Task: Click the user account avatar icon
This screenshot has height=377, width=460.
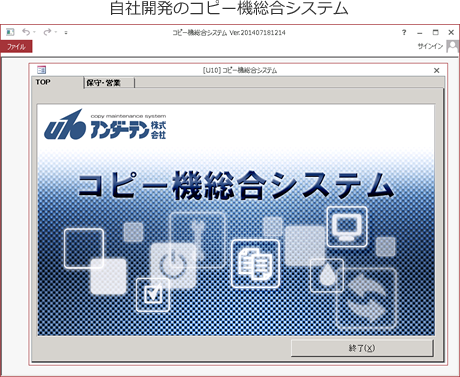Action: 452,46
